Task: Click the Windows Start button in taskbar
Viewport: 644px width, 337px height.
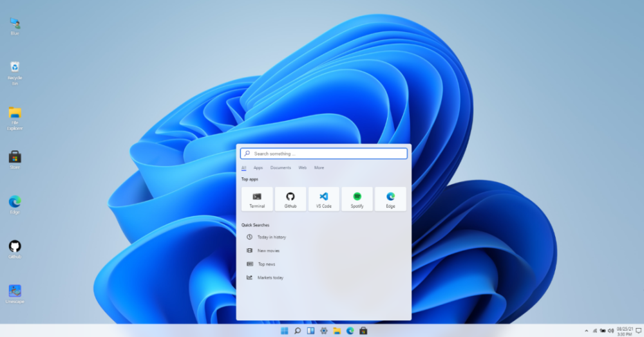Action: [284, 331]
